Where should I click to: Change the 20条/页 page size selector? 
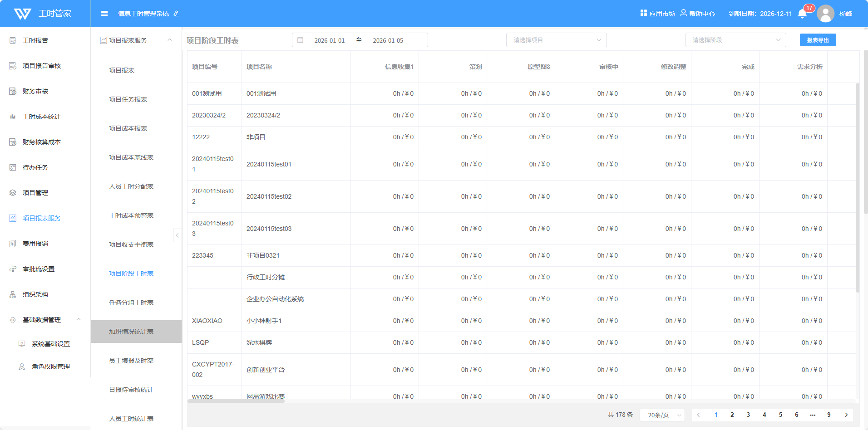tap(662, 415)
